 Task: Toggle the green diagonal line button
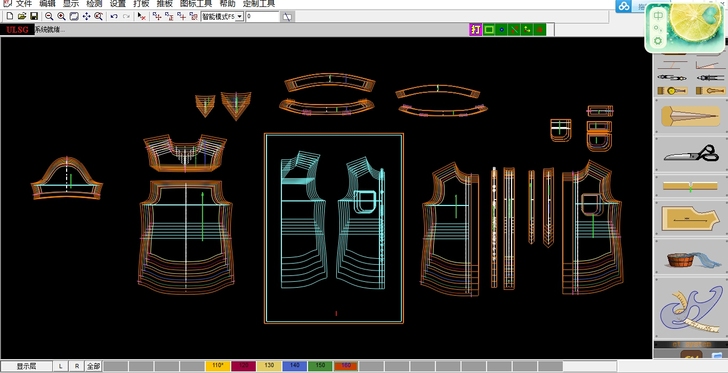tap(514, 30)
